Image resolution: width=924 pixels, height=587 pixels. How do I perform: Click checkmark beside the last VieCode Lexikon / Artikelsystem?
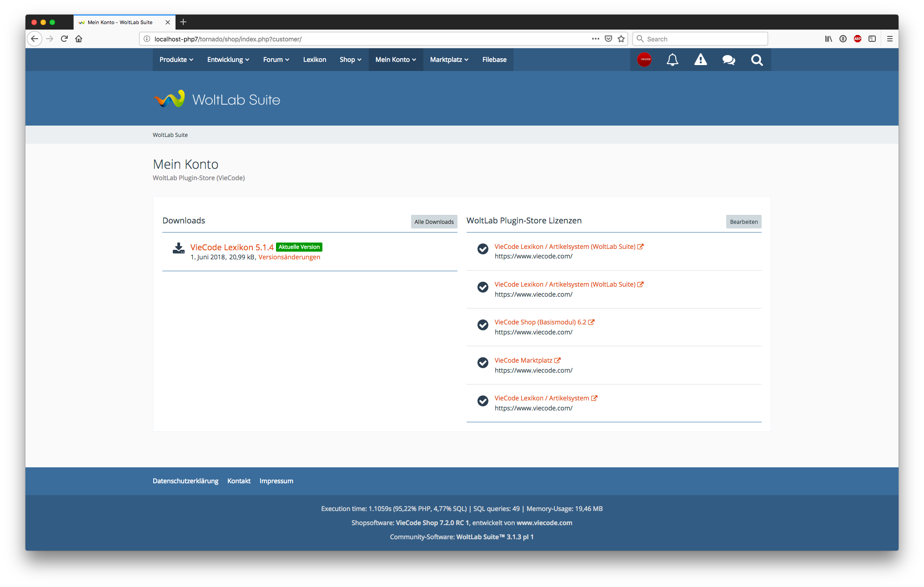tap(482, 400)
